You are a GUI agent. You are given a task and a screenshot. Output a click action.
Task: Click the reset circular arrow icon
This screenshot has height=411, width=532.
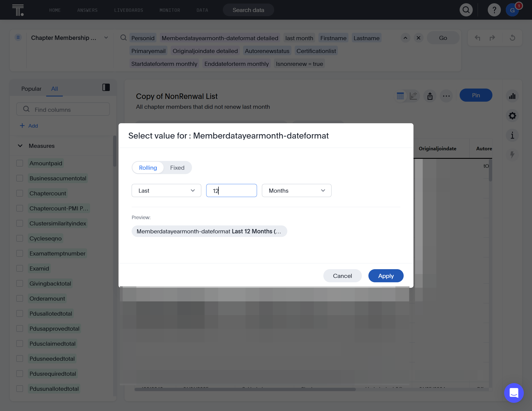click(x=512, y=38)
